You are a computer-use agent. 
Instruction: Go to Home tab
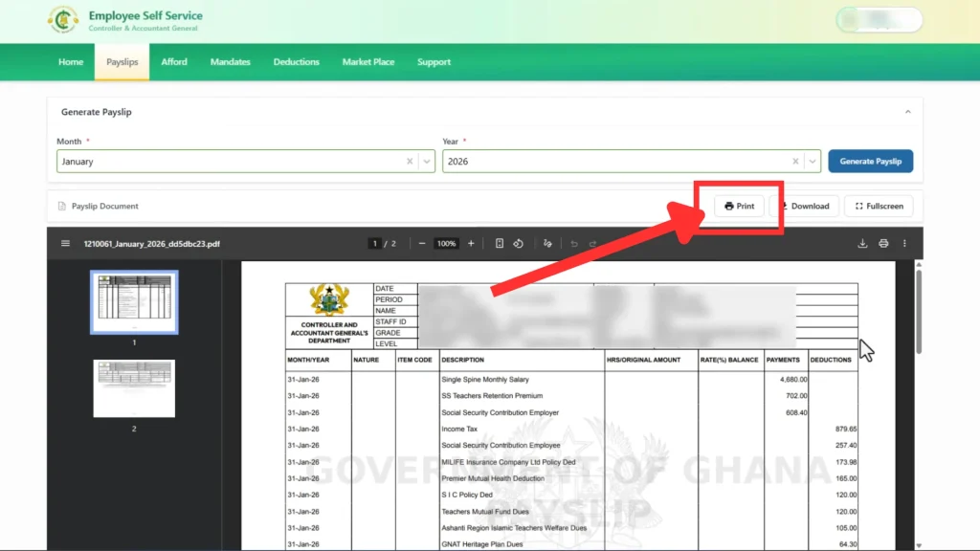tap(71, 62)
